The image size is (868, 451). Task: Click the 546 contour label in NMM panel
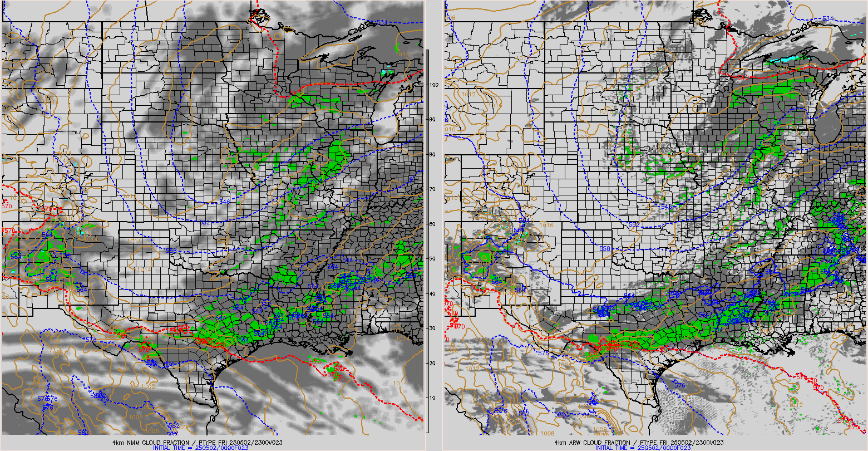pyautogui.click(x=225, y=202)
